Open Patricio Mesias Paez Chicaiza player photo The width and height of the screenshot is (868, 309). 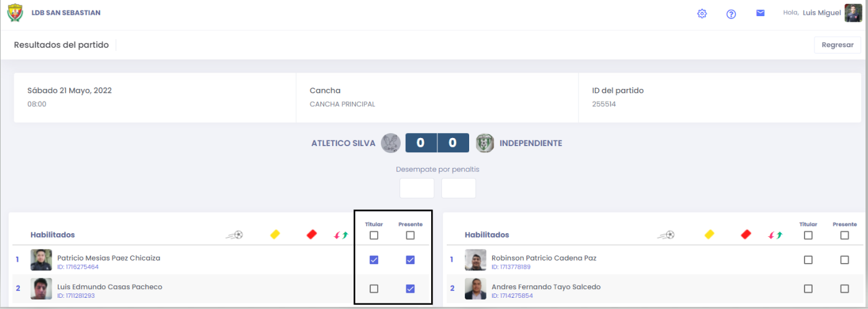tap(41, 260)
